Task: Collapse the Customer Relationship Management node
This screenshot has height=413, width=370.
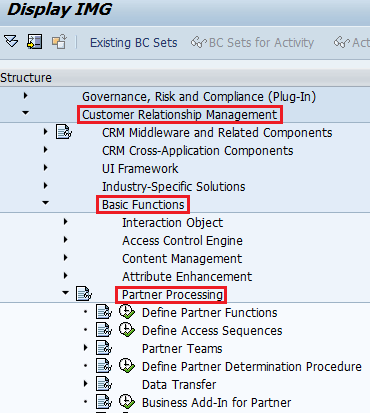Action: 25,113
